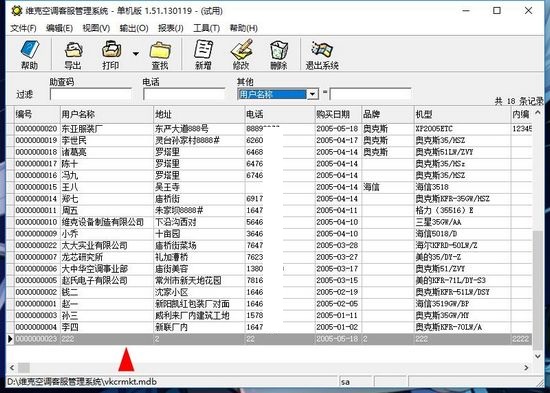Open the 帮助 help book icon
The width and height of the screenshot is (550, 393).
tap(30, 50)
